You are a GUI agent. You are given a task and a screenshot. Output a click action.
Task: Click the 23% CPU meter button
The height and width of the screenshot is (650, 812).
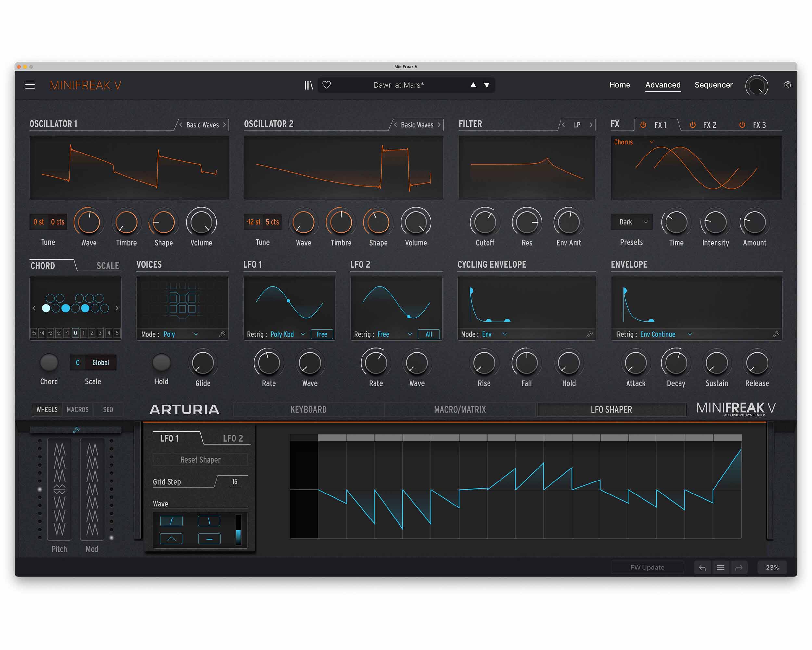click(772, 568)
